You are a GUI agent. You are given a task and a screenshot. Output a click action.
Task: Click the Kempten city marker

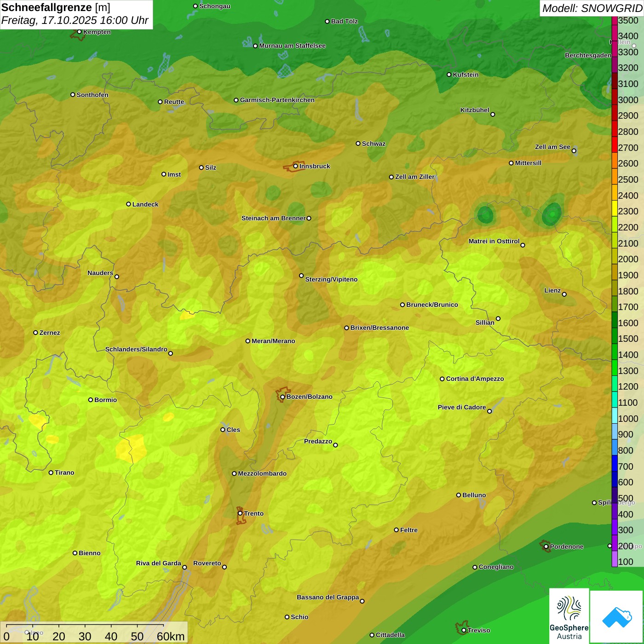79,32
